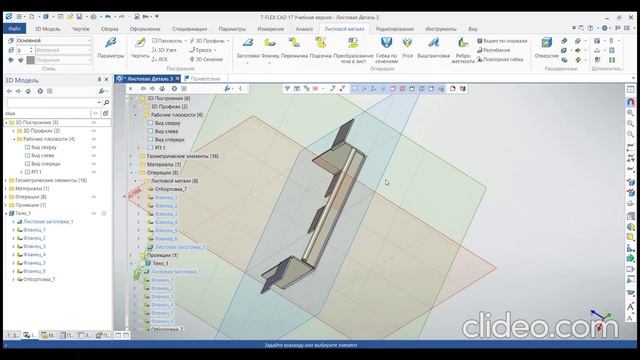
Task: Click Вырез по нормали command
Action: tap(502, 41)
